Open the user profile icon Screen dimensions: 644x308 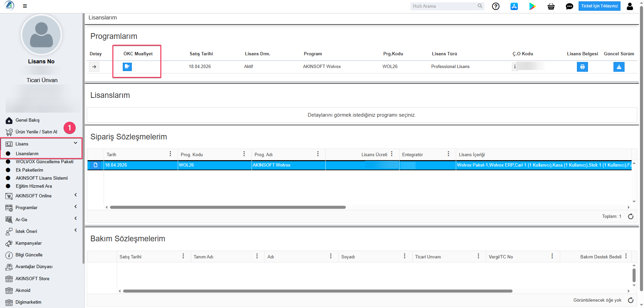tap(630, 6)
